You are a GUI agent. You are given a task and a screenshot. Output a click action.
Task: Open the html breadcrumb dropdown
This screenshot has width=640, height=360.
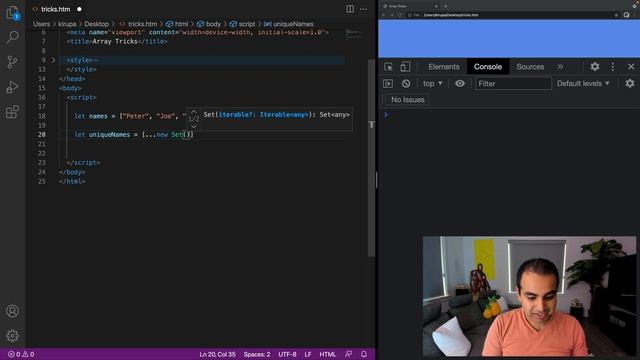point(177,24)
